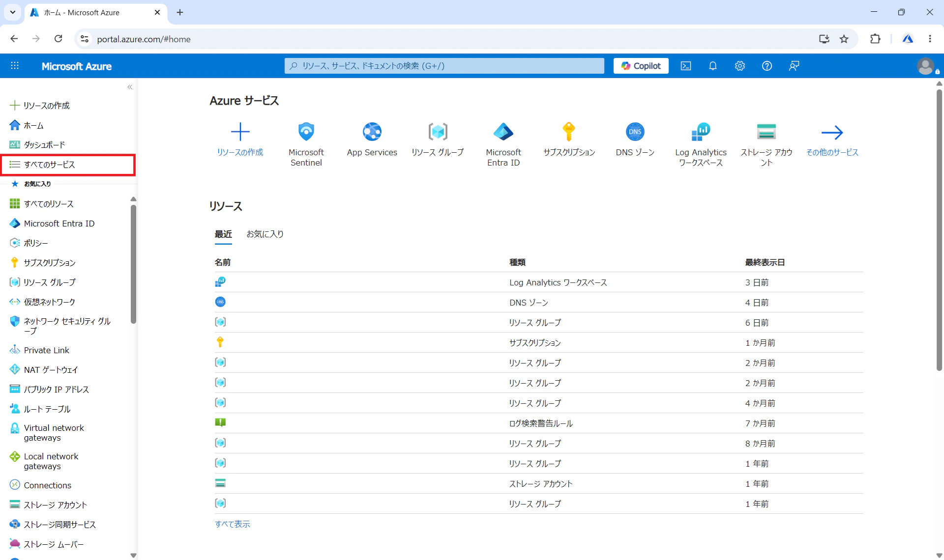The width and height of the screenshot is (944, 560).
Task: Click the すべて表示 link
Action: click(x=233, y=524)
